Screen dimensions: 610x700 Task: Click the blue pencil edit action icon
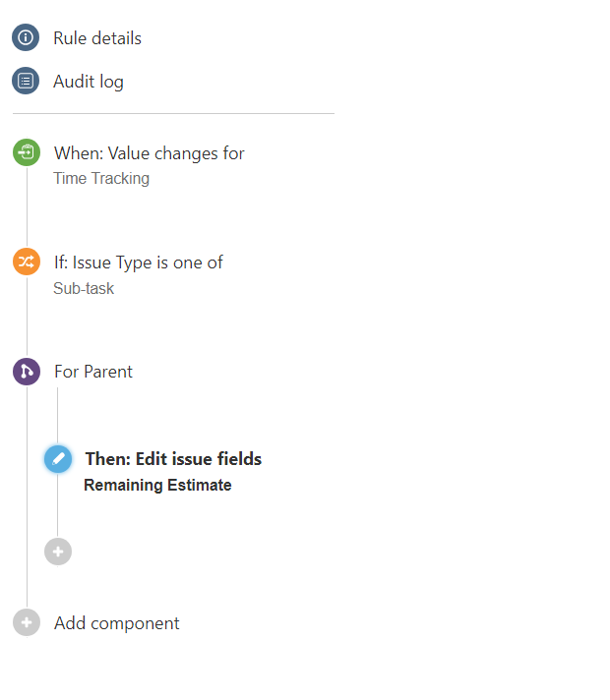pyautogui.click(x=58, y=459)
